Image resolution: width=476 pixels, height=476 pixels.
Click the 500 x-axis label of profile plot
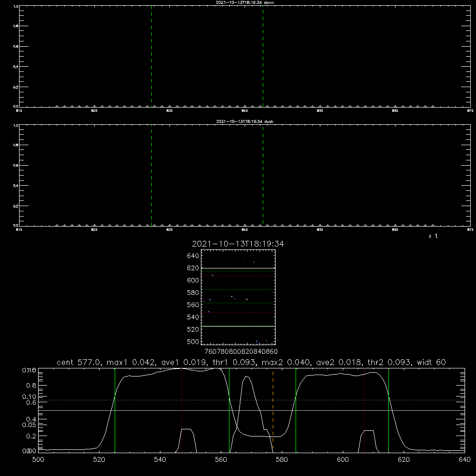38,460
